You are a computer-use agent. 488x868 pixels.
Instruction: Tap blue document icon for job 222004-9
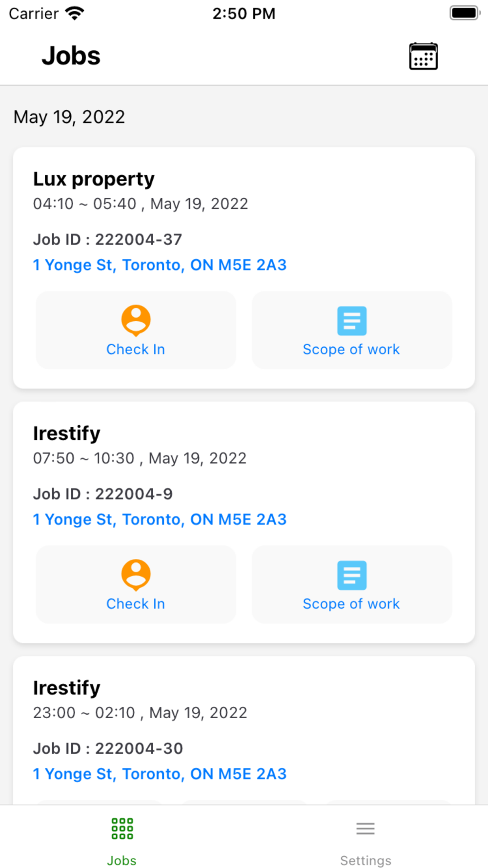tap(352, 575)
